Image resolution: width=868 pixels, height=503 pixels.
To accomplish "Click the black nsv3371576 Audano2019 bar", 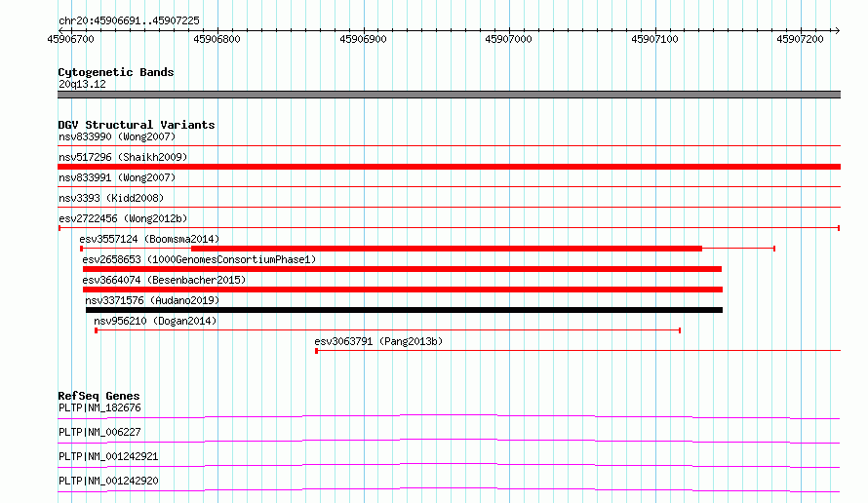I will point(404,310).
